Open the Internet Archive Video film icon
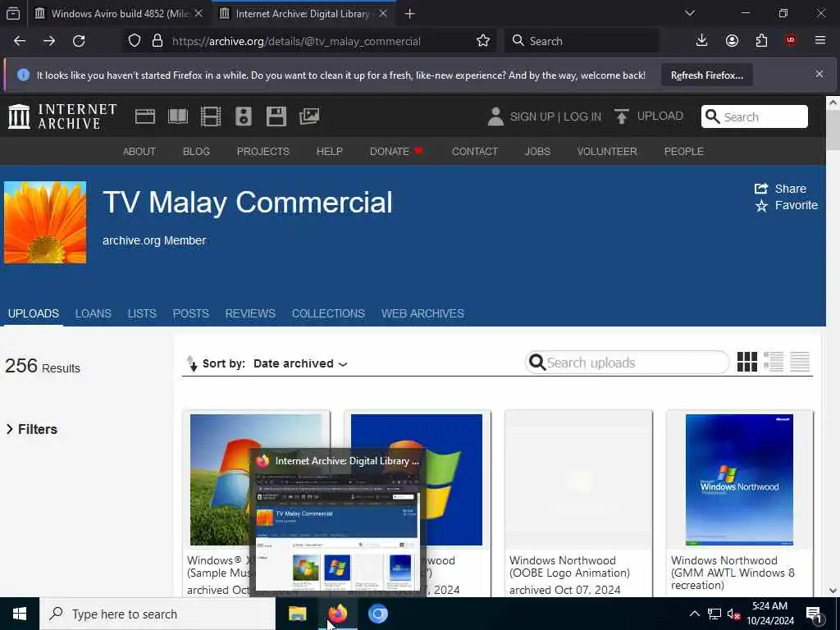Screen dimensions: 840x630 (211, 116)
